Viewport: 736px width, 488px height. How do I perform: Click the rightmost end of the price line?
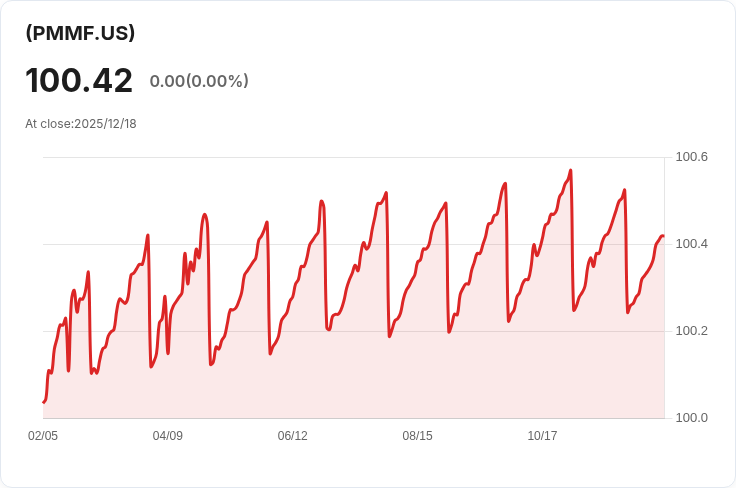point(662,236)
